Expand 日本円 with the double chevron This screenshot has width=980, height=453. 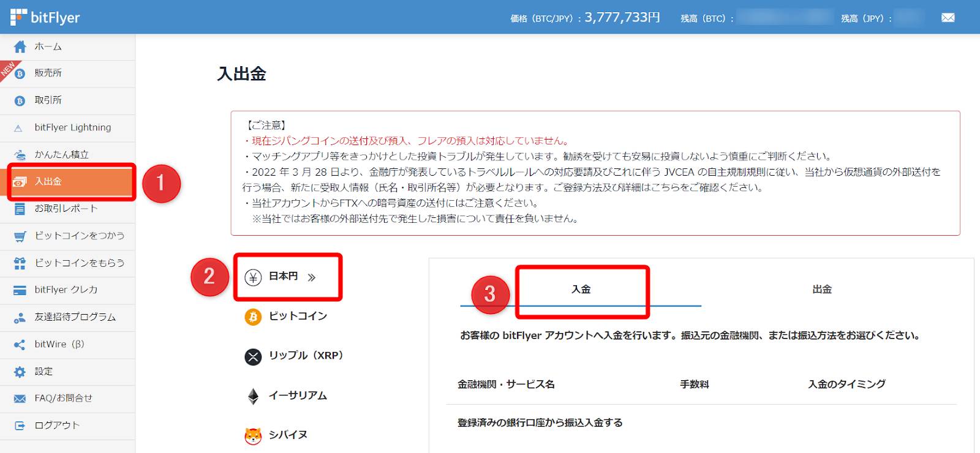[312, 277]
